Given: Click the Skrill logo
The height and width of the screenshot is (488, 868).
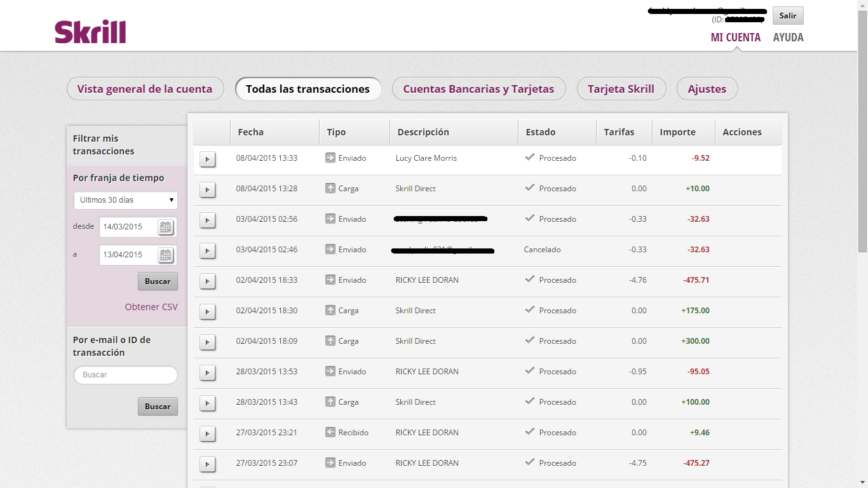Looking at the screenshot, I should point(90,32).
